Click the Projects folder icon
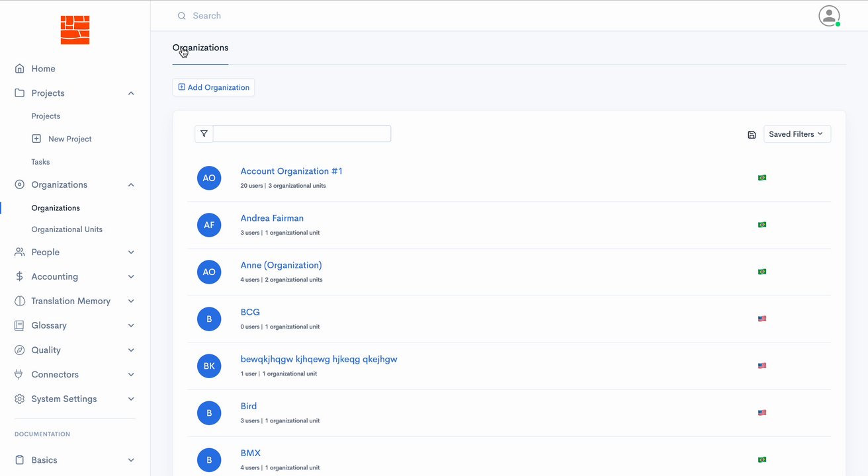The height and width of the screenshot is (476, 868). click(20, 93)
